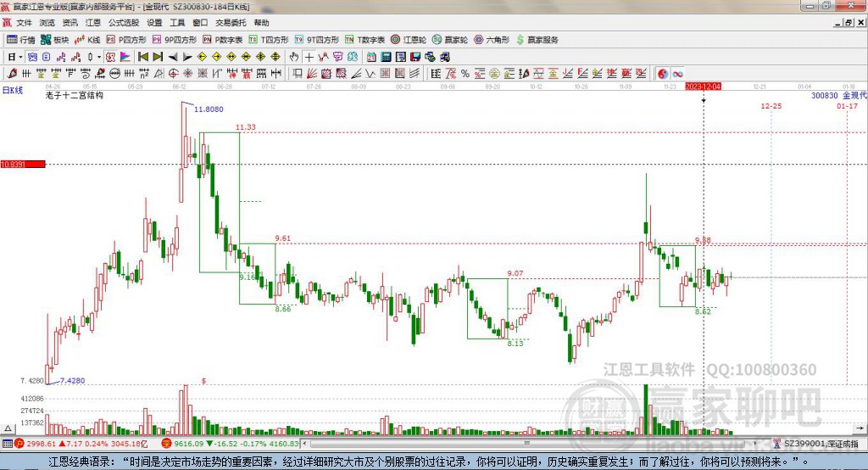Open the calculator icon in toolbar
The height and width of the screenshot is (470, 868).
(x=387, y=57)
